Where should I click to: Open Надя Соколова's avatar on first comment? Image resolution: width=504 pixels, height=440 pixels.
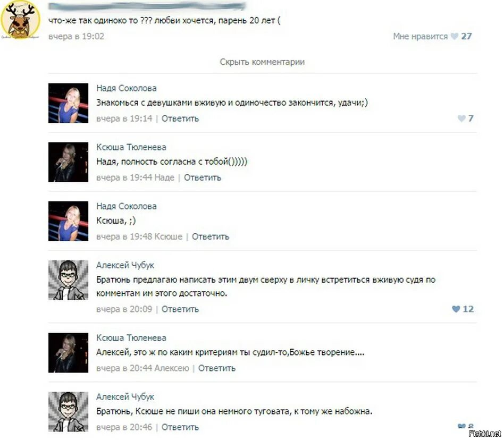(x=68, y=103)
